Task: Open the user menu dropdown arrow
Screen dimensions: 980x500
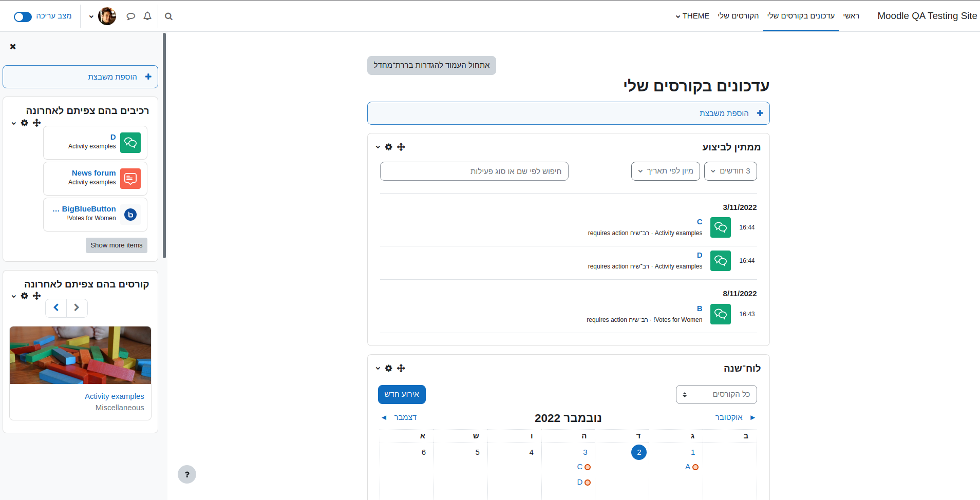Action: (91, 16)
